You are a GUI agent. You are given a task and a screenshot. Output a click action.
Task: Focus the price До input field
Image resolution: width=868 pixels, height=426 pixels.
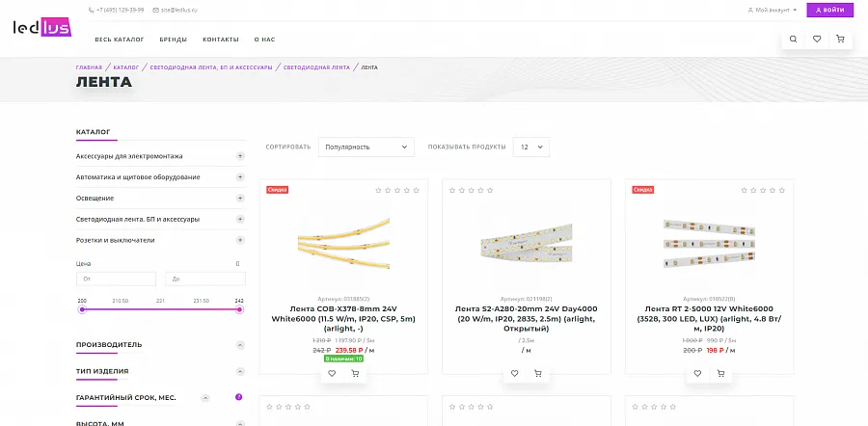[x=205, y=279]
